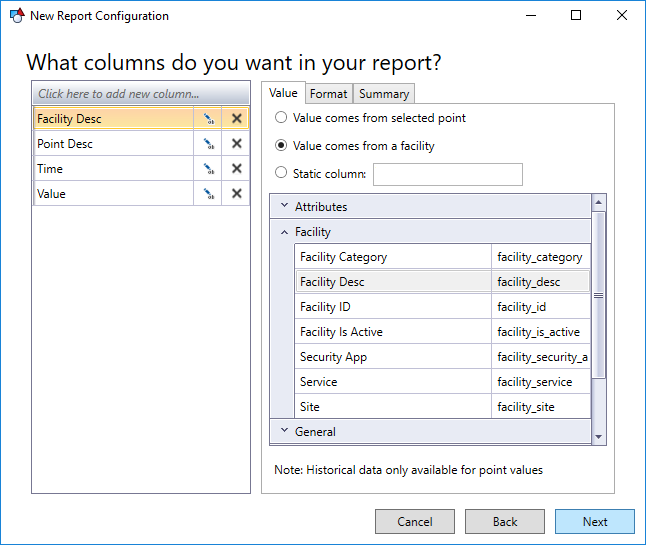646x545 pixels.
Task: Click the facility_id cell
Action: [541, 306]
